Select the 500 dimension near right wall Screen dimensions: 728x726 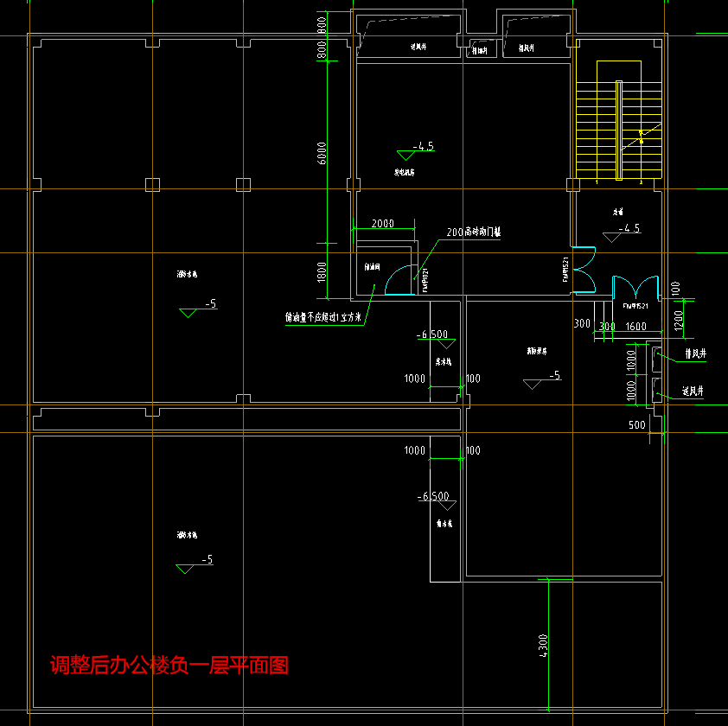click(636, 425)
